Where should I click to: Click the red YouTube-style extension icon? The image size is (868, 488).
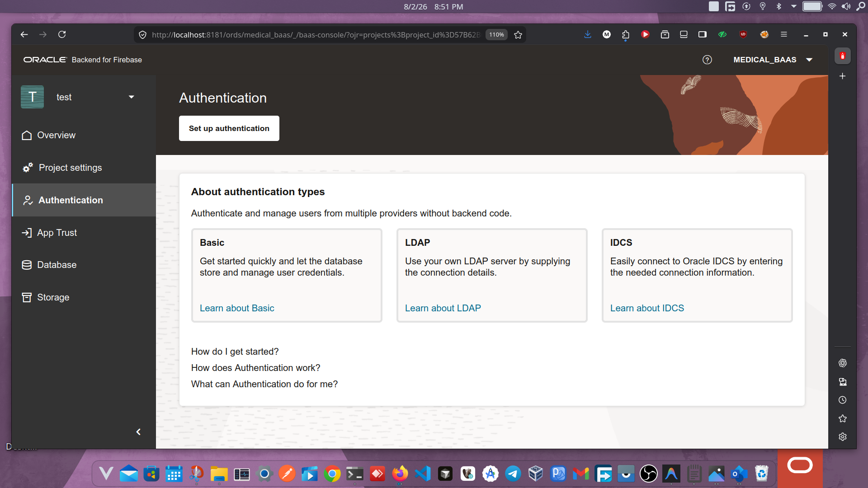click(x=645, y=34)
